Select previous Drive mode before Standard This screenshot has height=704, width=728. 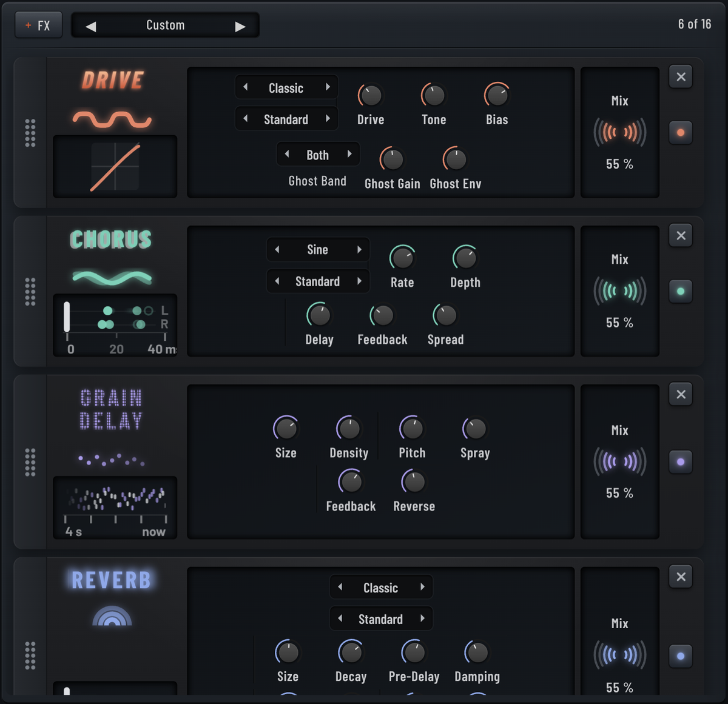pos(246,119)
